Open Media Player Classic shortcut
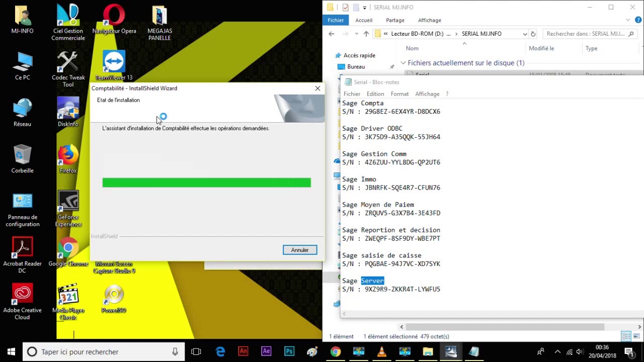The image size is (644, 362). point(68,303)
